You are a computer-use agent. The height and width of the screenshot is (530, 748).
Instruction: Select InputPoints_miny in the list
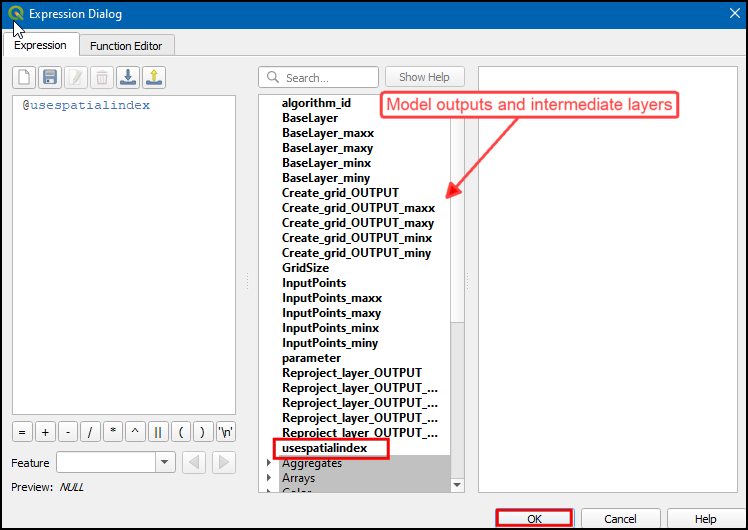[x=330, y=343]
